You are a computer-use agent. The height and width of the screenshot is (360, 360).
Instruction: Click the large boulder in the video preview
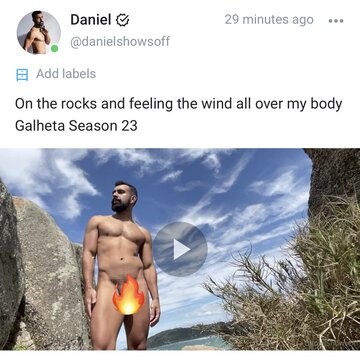[52, 273]
